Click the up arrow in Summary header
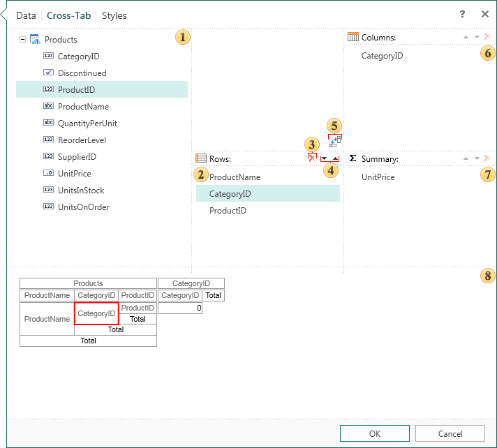 [x=467, y=159]
